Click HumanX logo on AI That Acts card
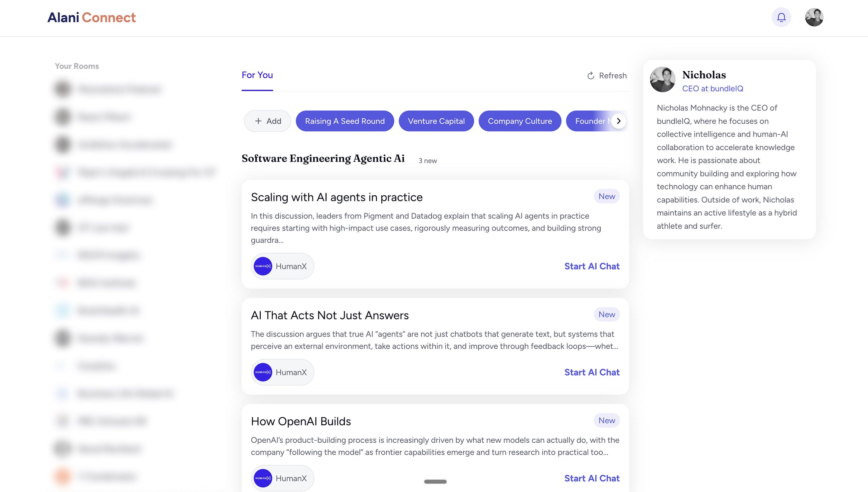This screenshot has width=868, height=492. point(263,372)
